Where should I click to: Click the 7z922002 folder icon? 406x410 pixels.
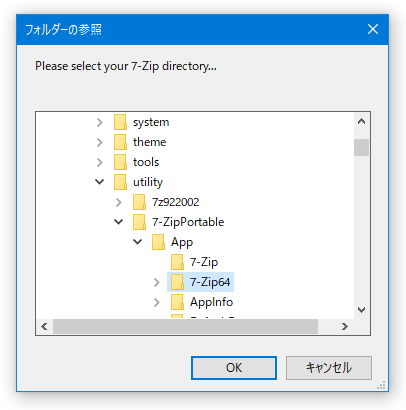(x=139, y=202)
